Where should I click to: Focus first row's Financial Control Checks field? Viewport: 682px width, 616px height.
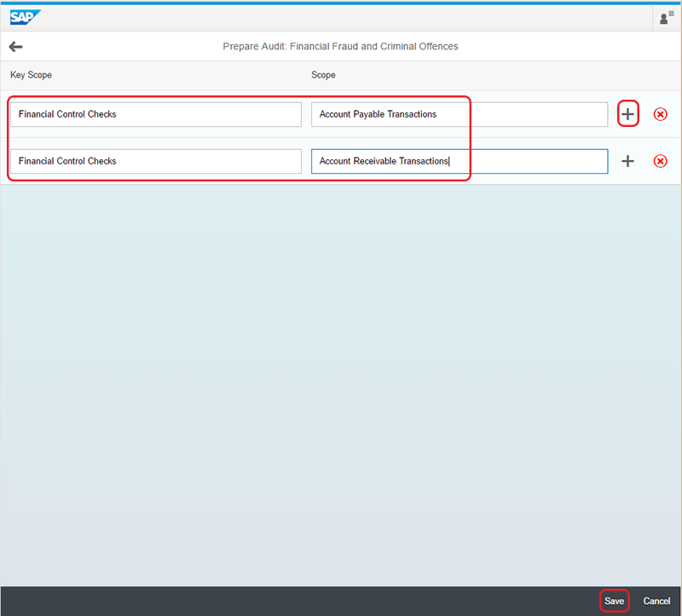(x=155, y=114)
